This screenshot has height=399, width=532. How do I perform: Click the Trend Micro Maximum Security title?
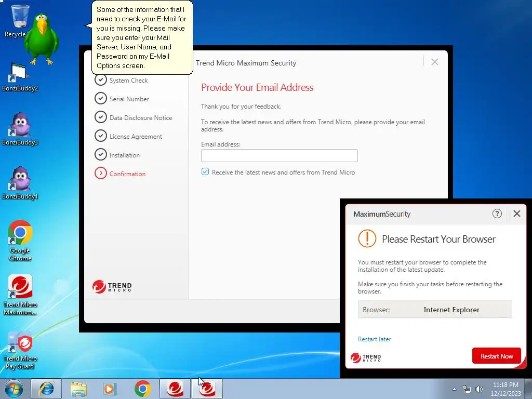pyautogui.click(x=246, y=63)
